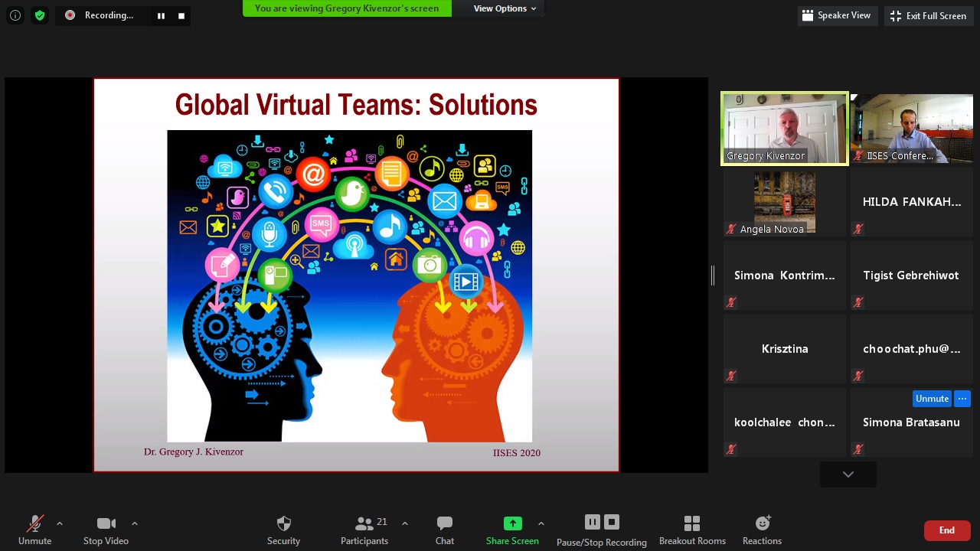Select IISES Conference video thumbnail
The height and width of the screenshot is (551, 980).
click(911, 129)
